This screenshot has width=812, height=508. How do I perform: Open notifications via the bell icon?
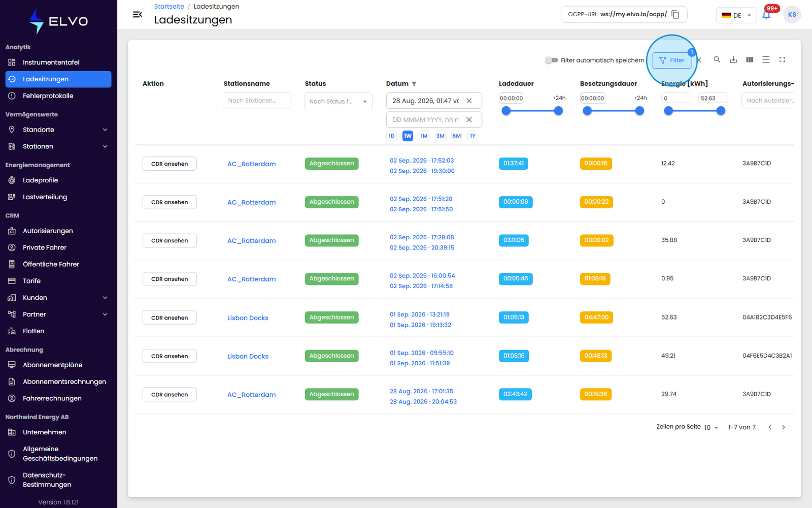[766, 15]
